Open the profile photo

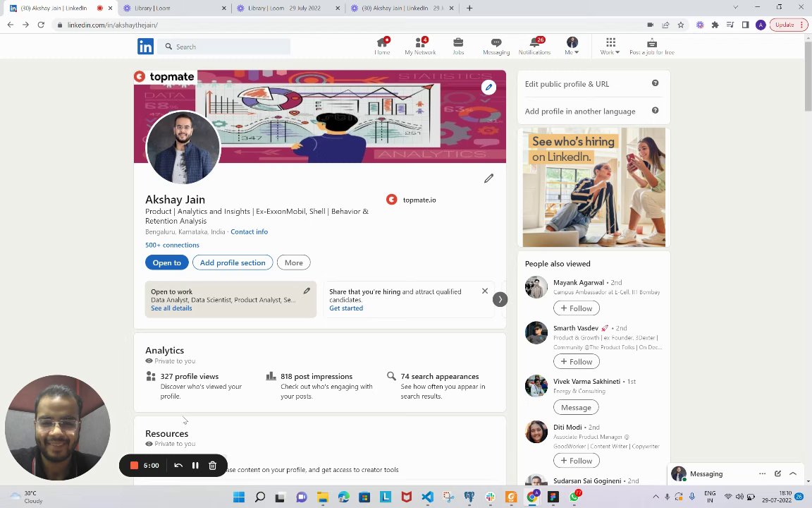tap(183, 147)
